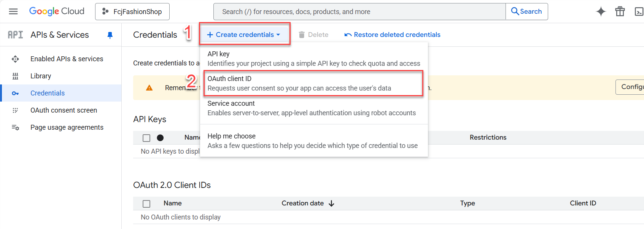Click the Type column header
Image resolution: width=644 pixels, height=229 pixels.
pyautogui.click(x=467, y=203)
